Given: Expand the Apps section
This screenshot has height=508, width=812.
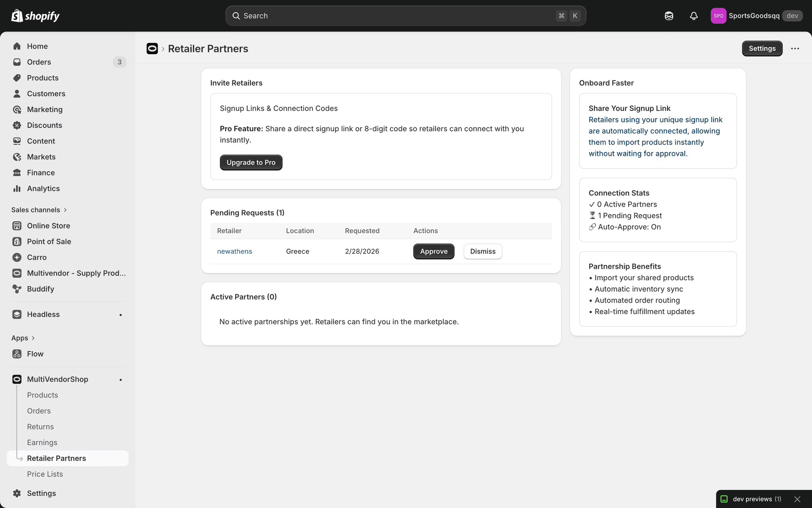Looking at the screenshot, I should tap(23, 338).
